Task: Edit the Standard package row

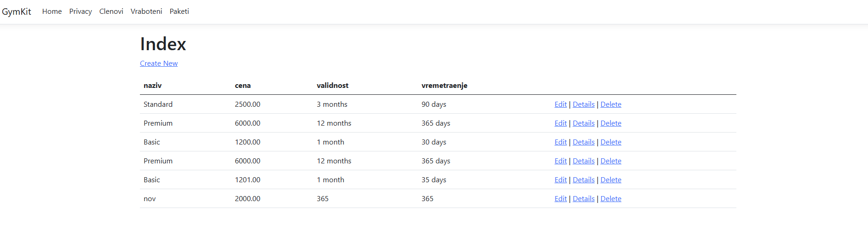Action: [x=561, y=104]
